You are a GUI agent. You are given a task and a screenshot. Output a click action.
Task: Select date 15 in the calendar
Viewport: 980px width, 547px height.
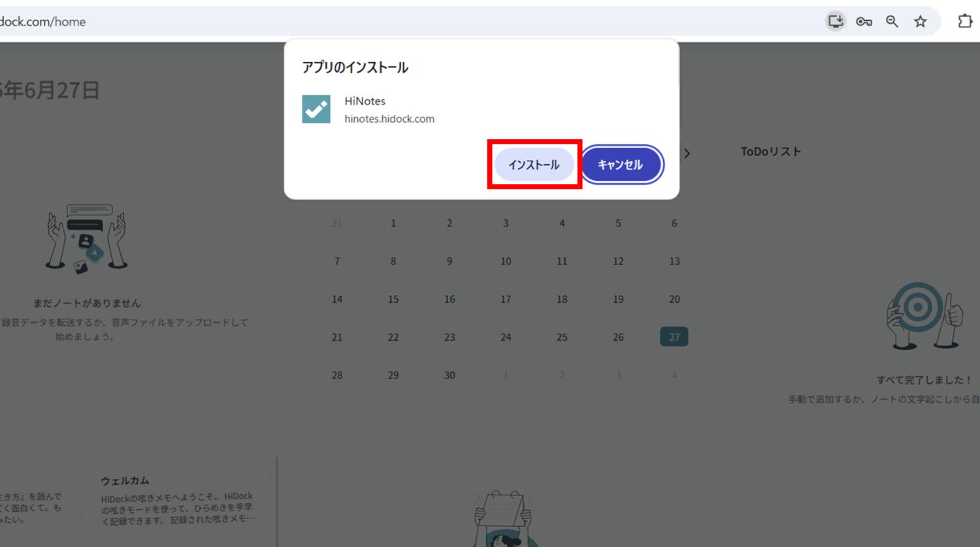pos(393,299)
